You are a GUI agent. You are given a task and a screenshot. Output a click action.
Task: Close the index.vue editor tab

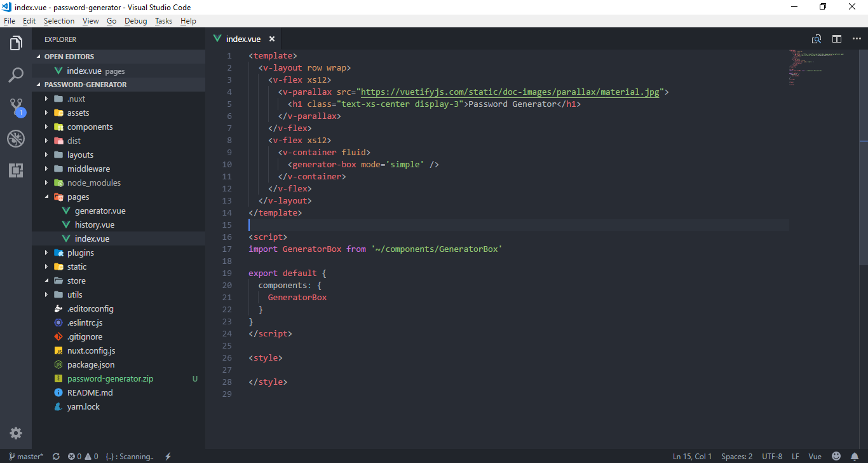click(272, 39)
